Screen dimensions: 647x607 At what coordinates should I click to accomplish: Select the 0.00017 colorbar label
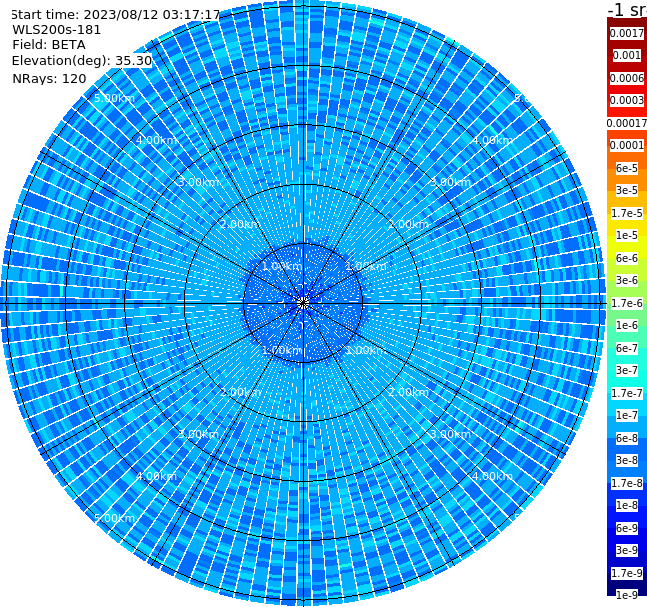[x=627, y=123]
